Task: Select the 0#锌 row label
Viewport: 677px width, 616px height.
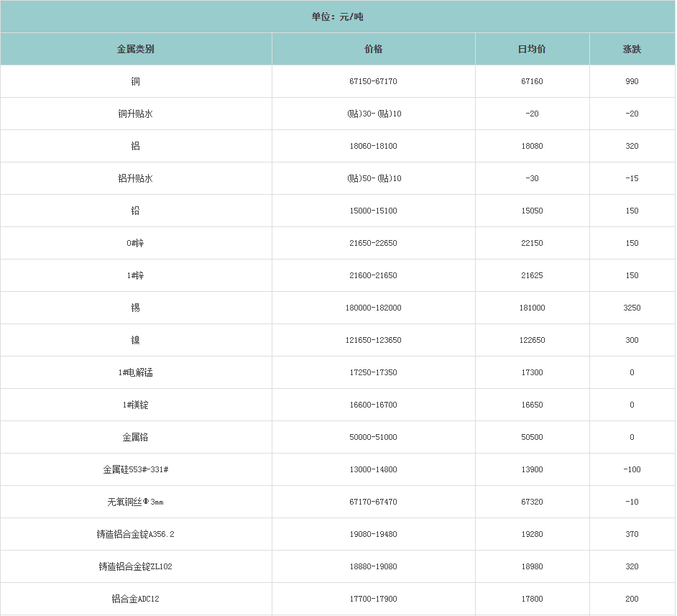Action: coord(136,244)
